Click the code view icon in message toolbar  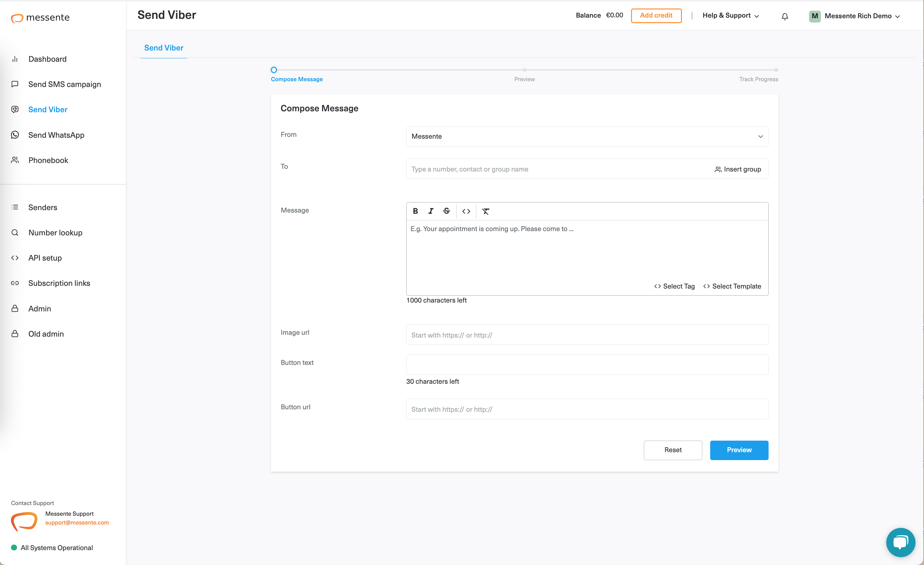pos(466,211)
